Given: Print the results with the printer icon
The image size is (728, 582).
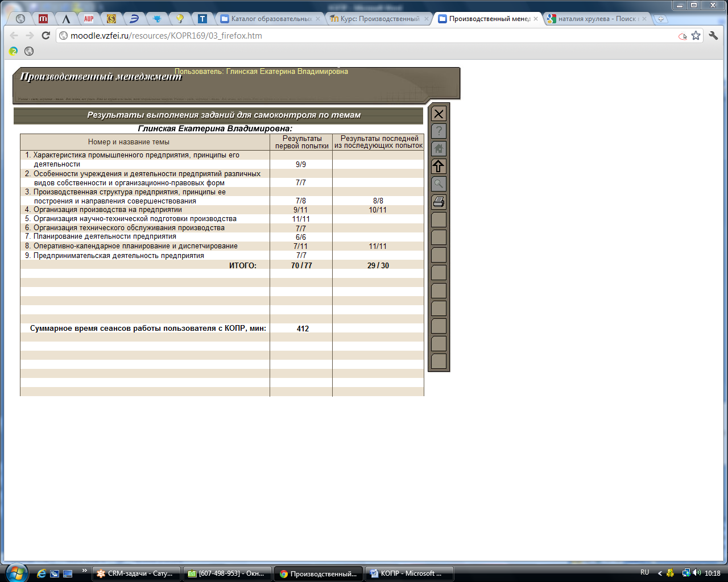Looking at the screenshot, I should [439, 202].
